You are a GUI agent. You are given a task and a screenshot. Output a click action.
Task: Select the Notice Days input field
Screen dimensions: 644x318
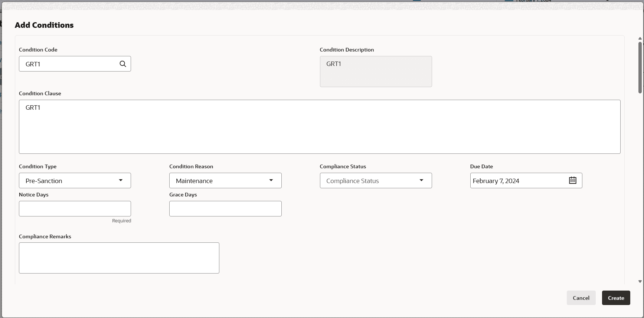click(x=75, y=209)
